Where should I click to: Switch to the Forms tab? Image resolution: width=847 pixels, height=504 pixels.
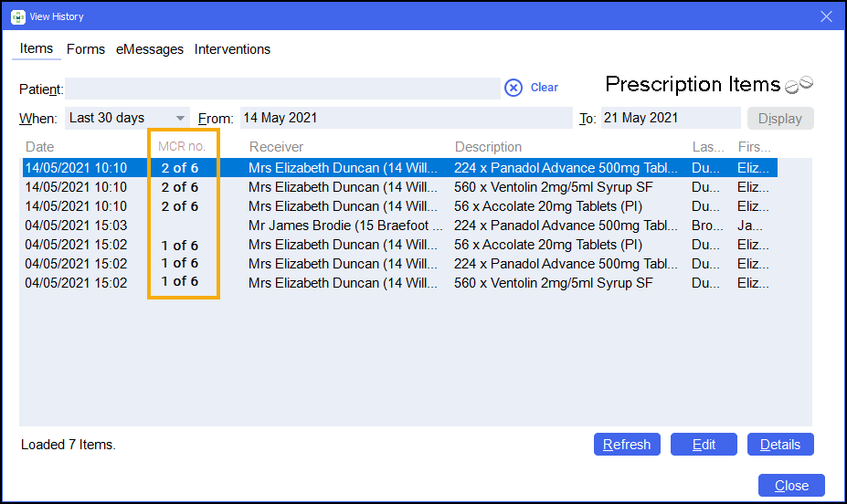[x=86, y=49]
